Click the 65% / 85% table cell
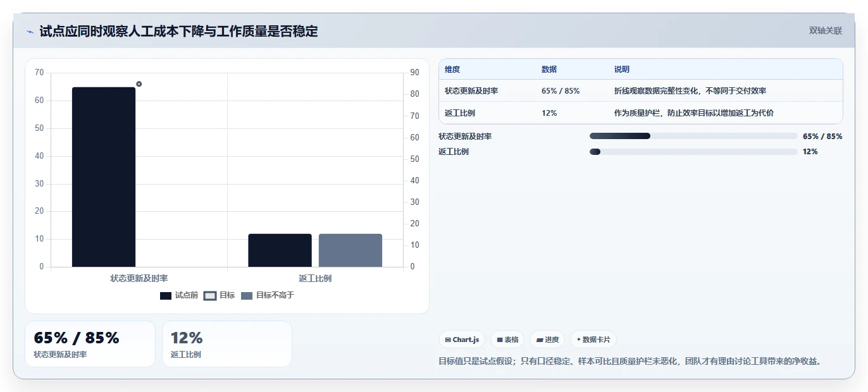868x392 pixels. pos(561,91)
